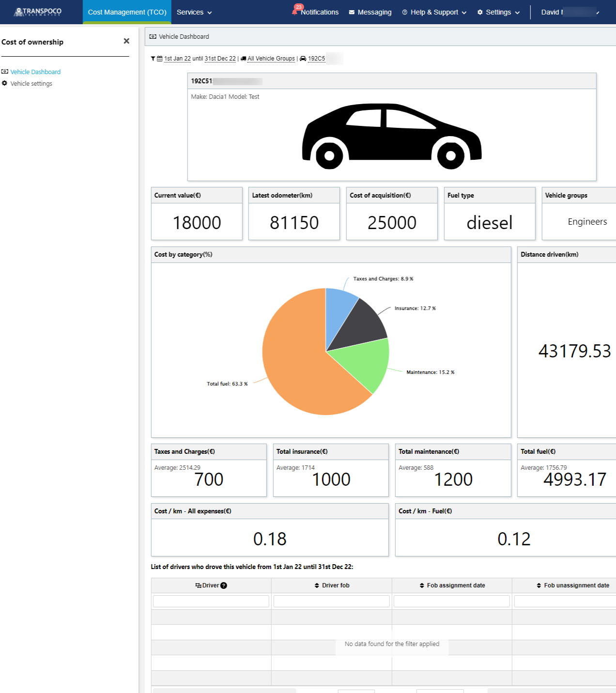The height and width of the screenshot is (693, 616).
Task: Click the question-mark help icon beside Driver
Action: (x=223, y=585)
